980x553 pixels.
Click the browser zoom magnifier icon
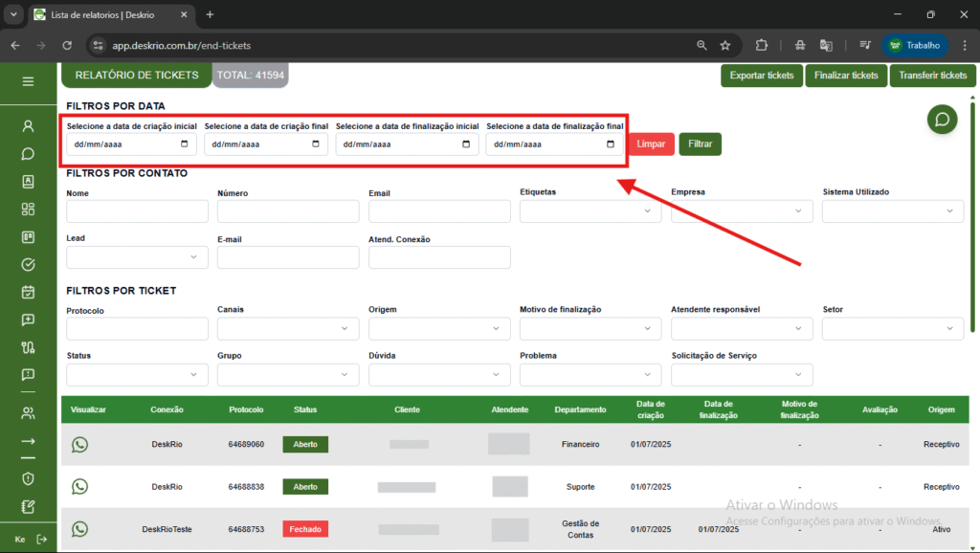click(702, 45)
